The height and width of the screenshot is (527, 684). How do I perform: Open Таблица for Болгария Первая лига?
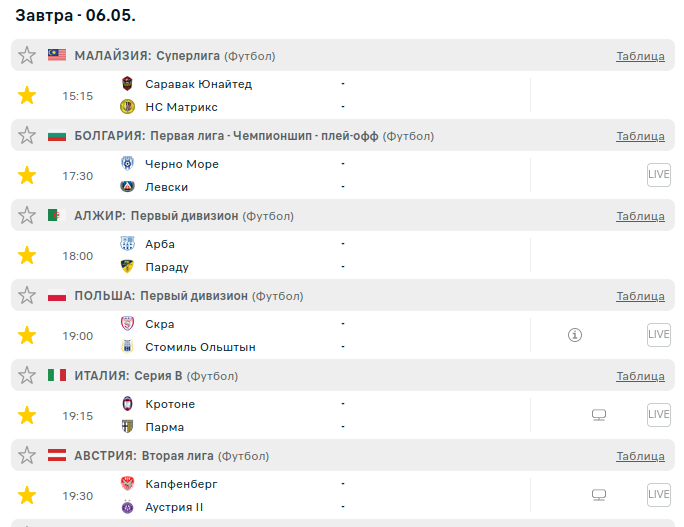pos(640,136)
